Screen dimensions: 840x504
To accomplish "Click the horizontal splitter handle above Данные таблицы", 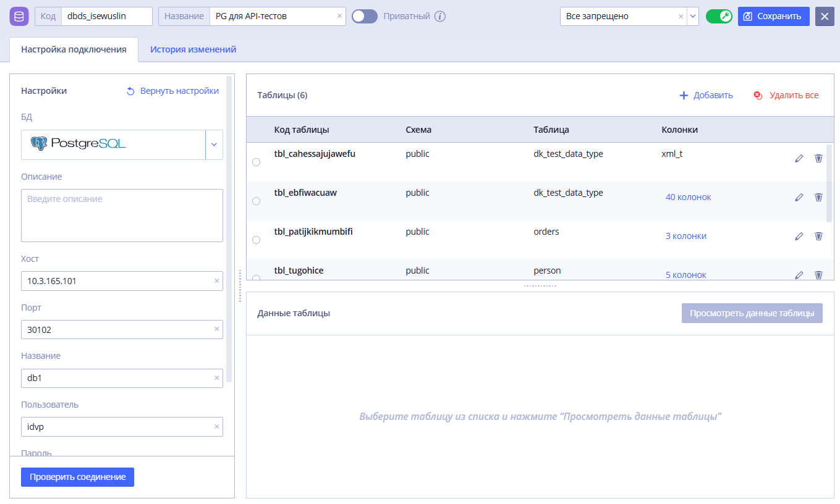I will click(540, 286).
